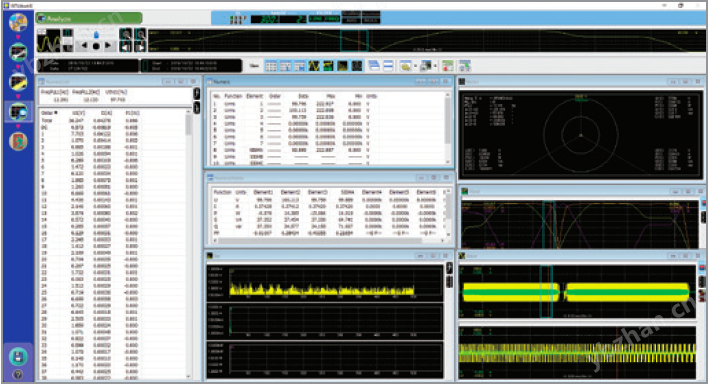Screen dimensions: 709x384
Task: Click cyan selection box on overview waveform
Action: [354, 41]
